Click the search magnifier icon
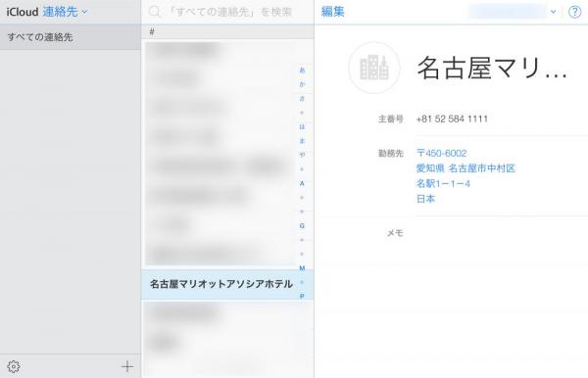The image size is (588, 378). (x=154, y=12)
